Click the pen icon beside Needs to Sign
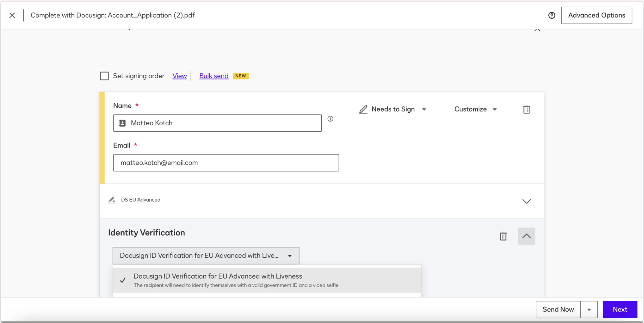The height and width of the screenshot is (323, 644). coord(363,109)
